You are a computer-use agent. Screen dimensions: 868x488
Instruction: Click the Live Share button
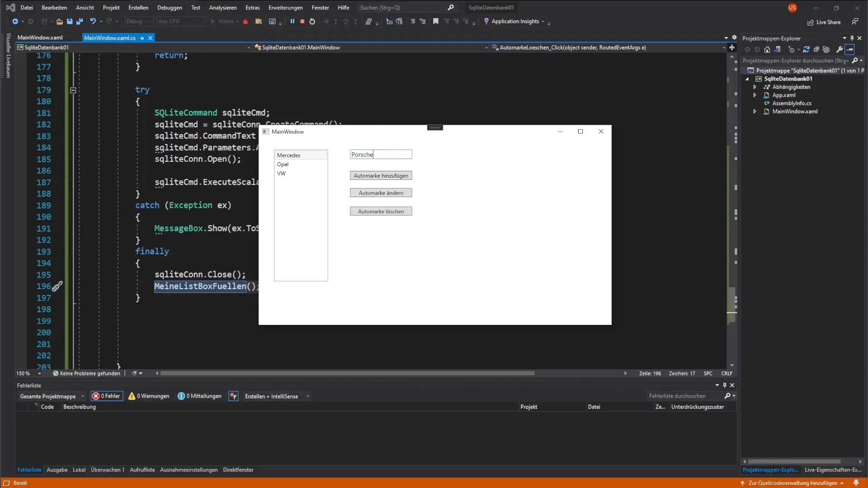(x=824, y=22)
